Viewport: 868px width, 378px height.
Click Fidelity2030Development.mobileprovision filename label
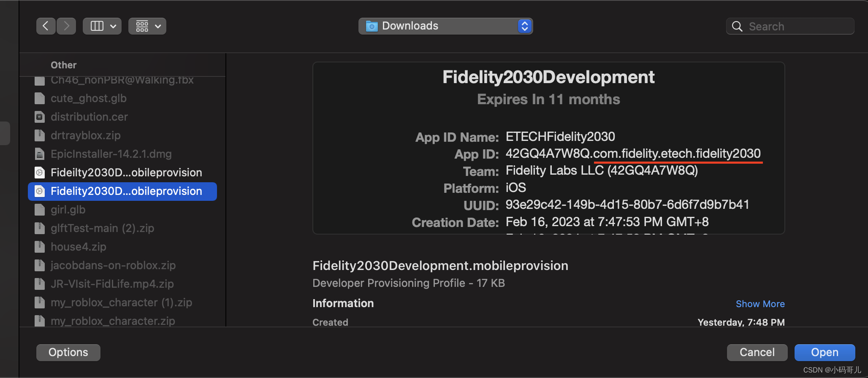440,266
